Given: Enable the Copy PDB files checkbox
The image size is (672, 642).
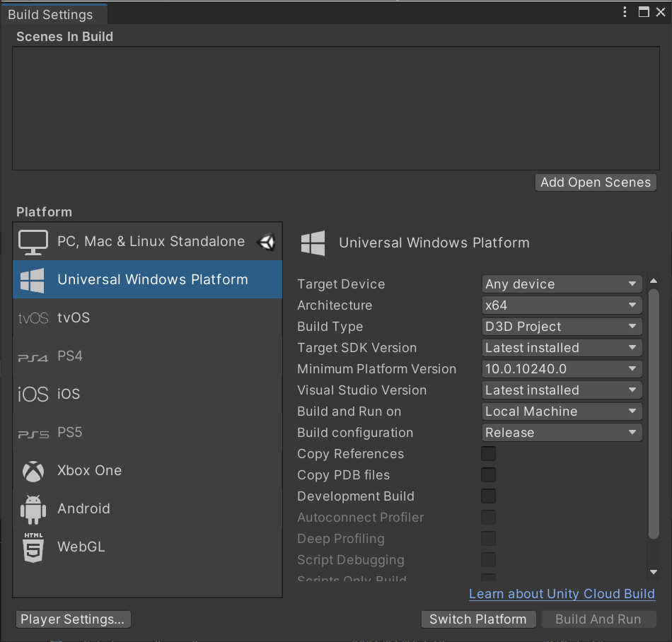Looking at the screenshot, I should pos(489,475).
